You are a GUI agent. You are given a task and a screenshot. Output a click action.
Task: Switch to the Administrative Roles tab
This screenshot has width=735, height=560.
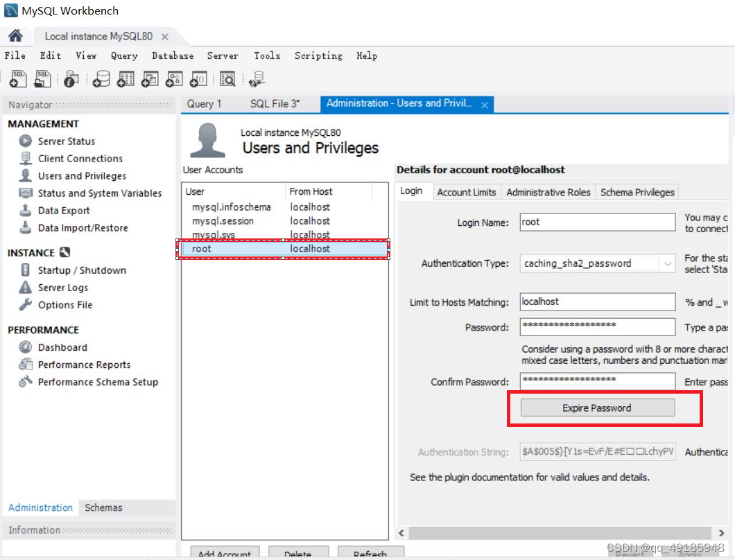pyautogui.click(x=548, y=192)
